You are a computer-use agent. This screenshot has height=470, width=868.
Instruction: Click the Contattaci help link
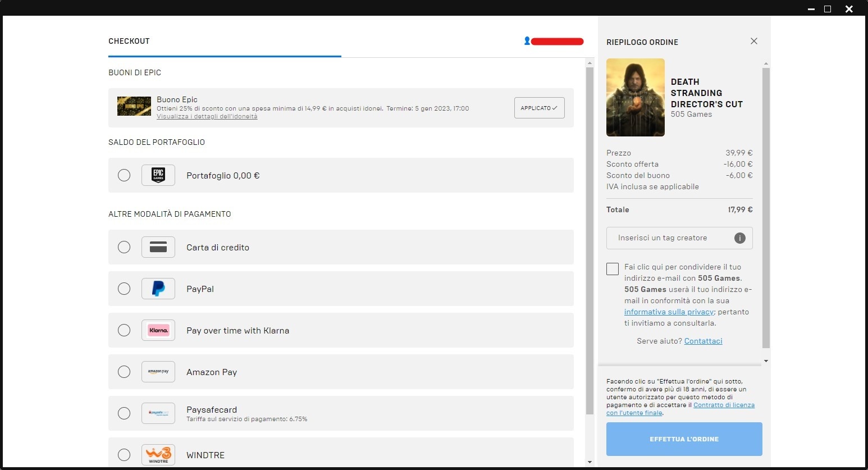703,341
